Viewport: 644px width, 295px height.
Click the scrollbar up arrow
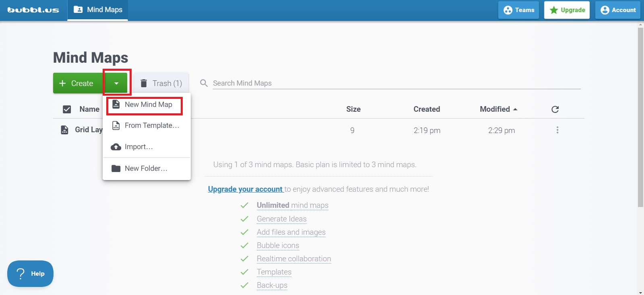tap(640, 25)
